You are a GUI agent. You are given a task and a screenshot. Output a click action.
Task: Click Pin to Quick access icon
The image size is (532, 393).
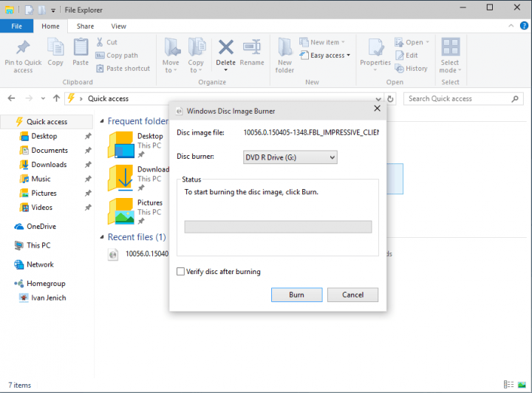23,47
